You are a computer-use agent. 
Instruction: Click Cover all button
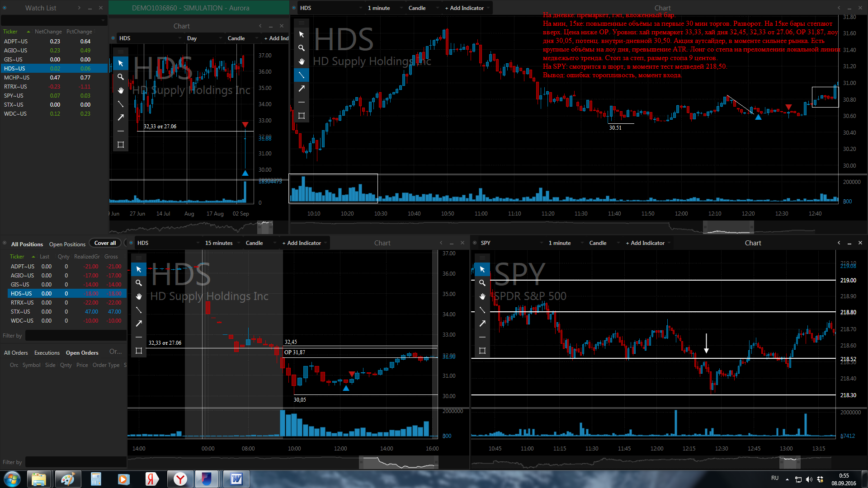coord(105,243)
